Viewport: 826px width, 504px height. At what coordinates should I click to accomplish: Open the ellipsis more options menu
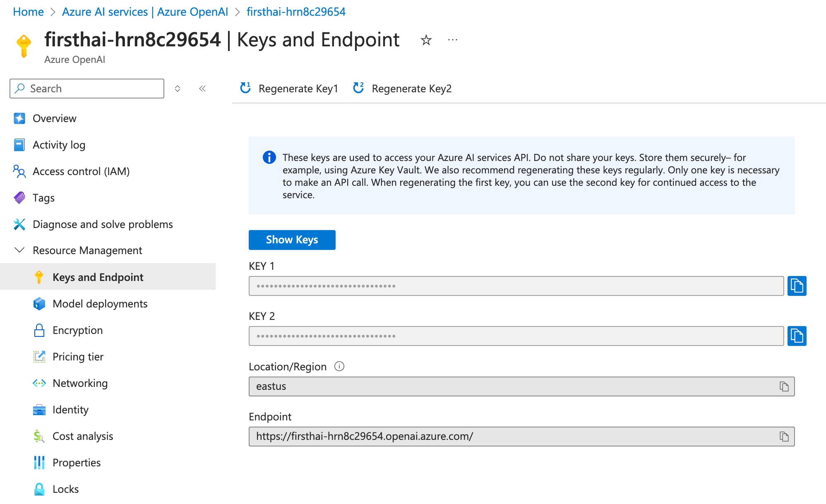pos(453,40)
